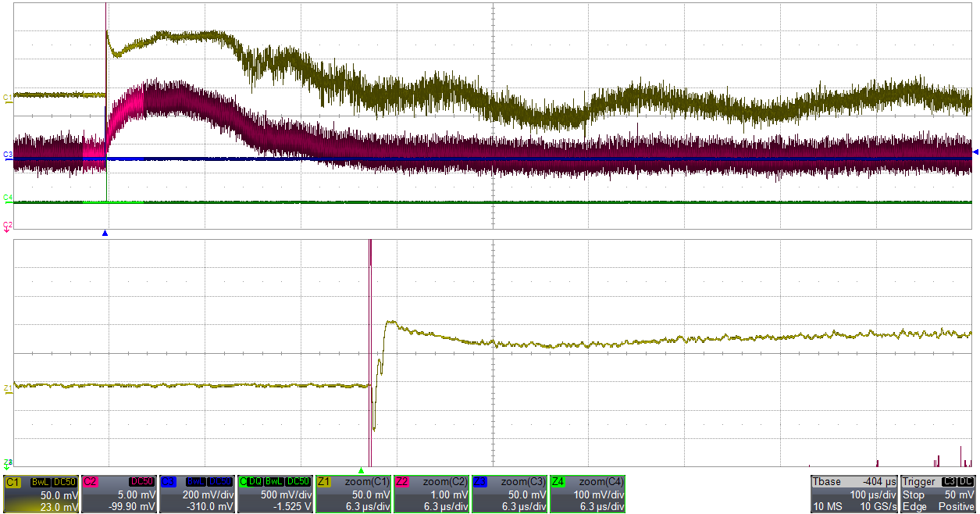Click the green C4 ground level marker
The height and width of the screenshot is (514, 980).
[x=7, y=198]
